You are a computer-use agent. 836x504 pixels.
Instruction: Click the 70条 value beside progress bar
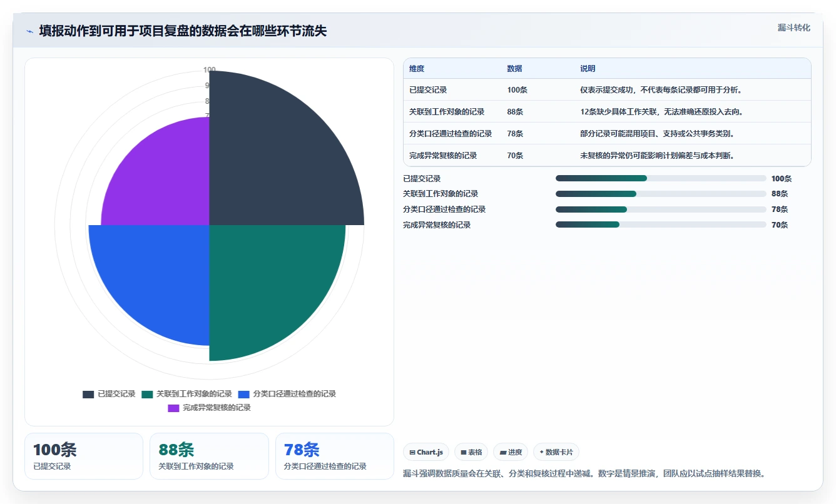tap(780, 225)
